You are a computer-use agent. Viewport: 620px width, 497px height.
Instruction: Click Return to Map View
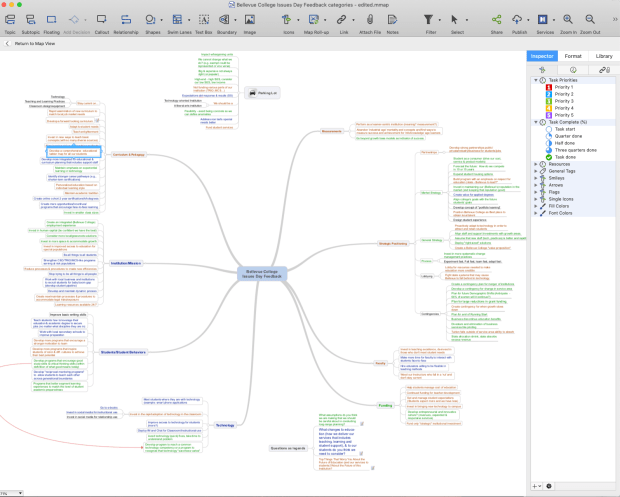click(x=30, y=43)
